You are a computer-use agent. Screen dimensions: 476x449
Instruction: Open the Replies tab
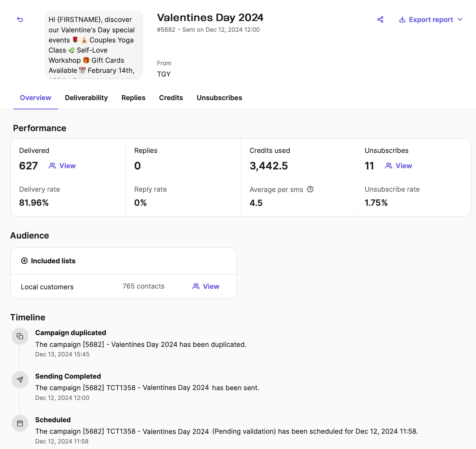click(x=133, y=98)
